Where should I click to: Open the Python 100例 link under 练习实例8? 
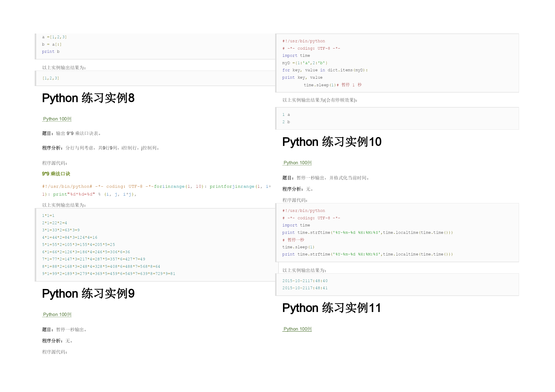pos(57,119)
